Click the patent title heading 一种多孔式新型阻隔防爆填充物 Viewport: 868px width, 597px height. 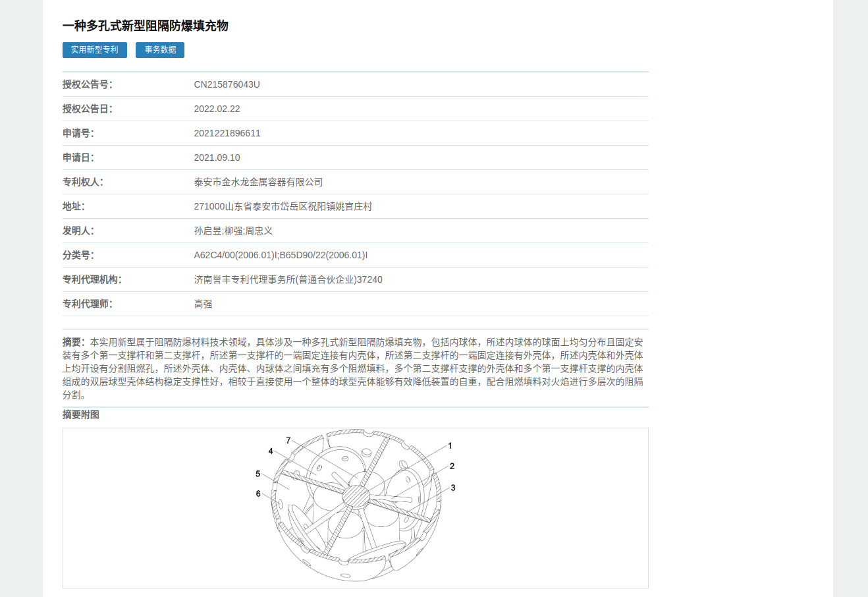(146, 26)
